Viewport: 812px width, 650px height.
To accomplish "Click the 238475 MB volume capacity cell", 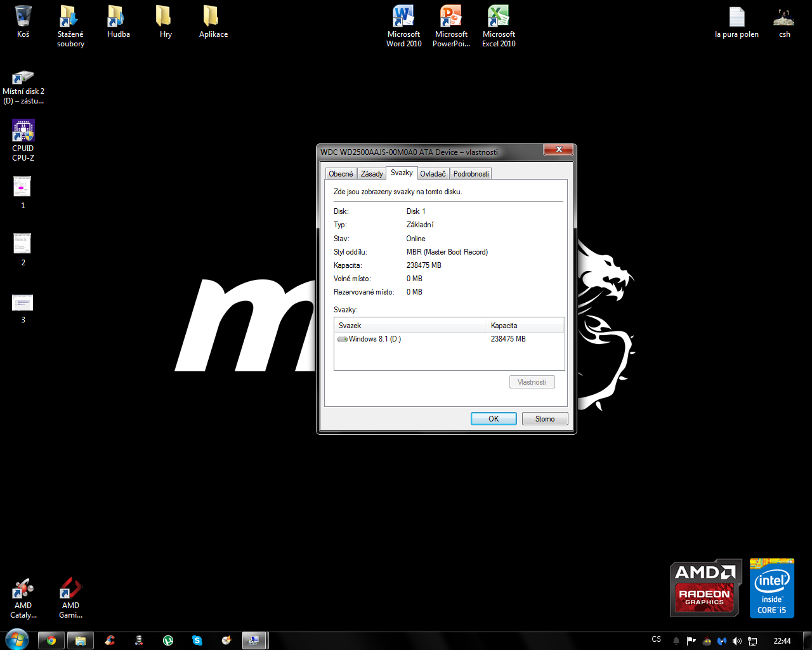I will point(508,339).
